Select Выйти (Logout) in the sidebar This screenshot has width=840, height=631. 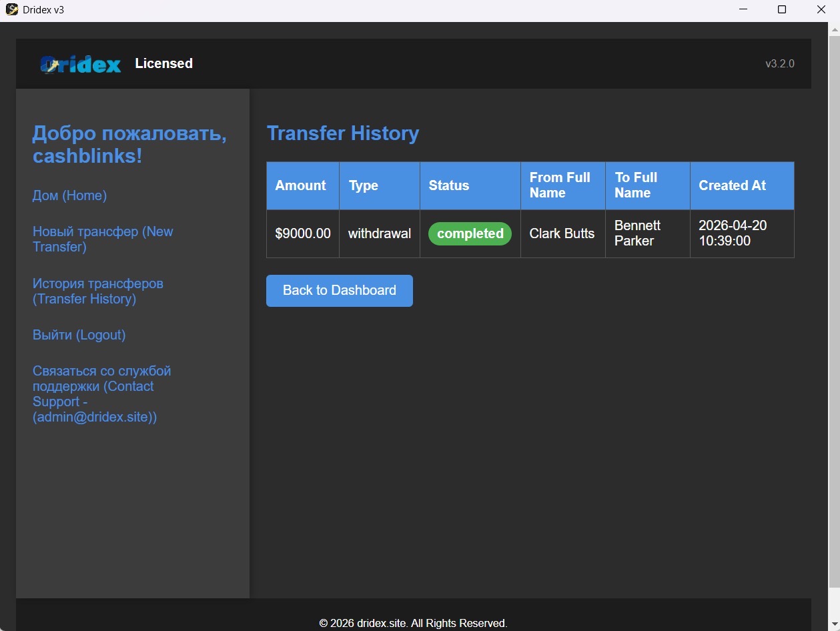coord(79,335)
